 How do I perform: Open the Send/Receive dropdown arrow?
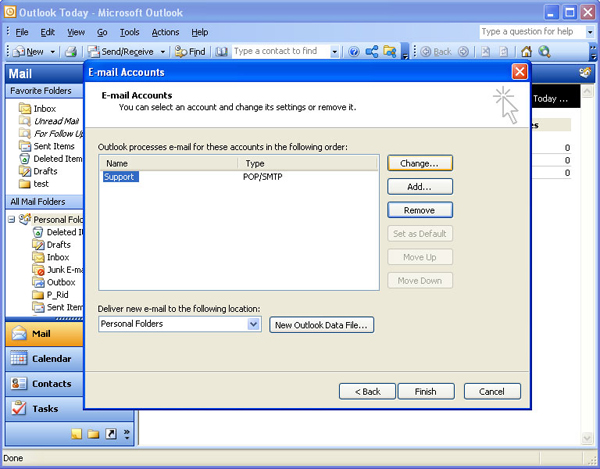click(163, 52)
